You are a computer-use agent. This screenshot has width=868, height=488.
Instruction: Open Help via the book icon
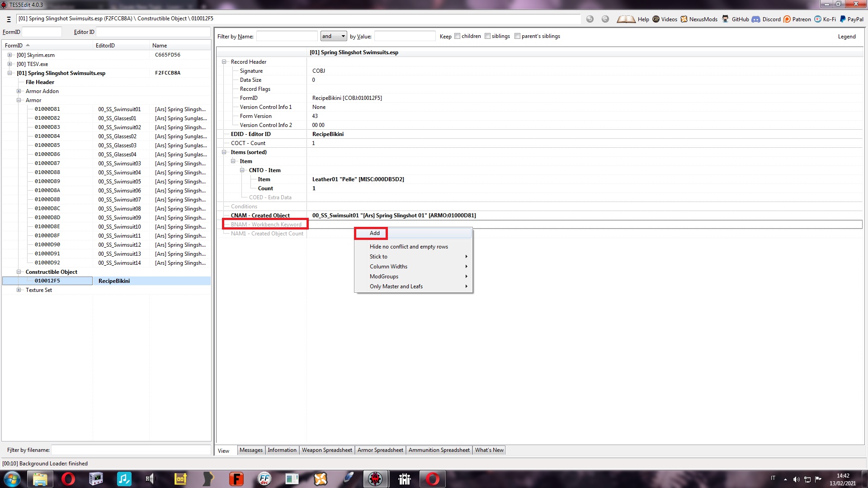pos(626,19)
